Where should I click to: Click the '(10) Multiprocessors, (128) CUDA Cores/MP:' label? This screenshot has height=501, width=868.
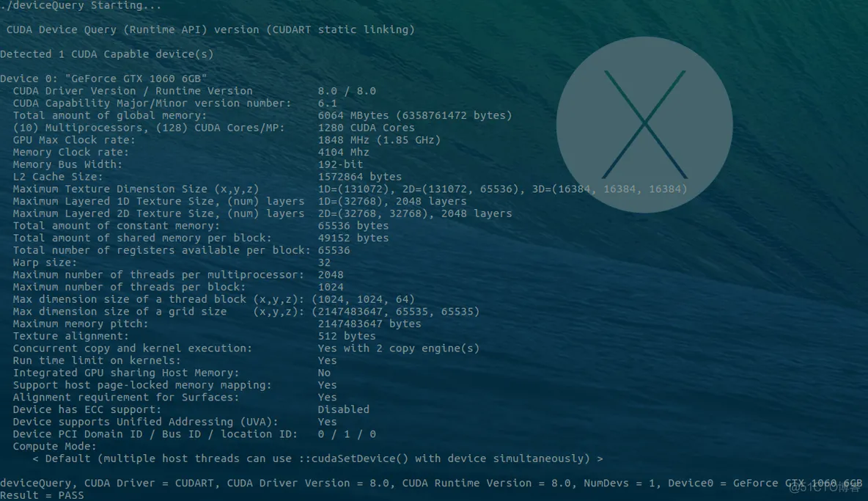click(x=149, y=128)
